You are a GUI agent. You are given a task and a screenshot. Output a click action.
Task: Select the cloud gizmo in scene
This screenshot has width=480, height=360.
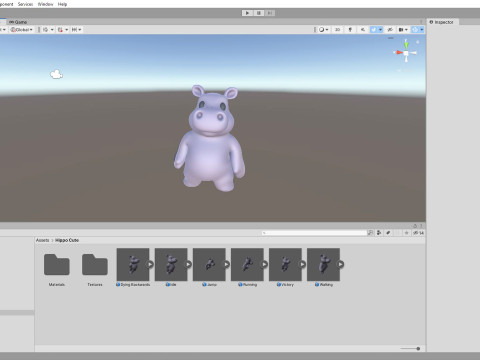[56, 74]
